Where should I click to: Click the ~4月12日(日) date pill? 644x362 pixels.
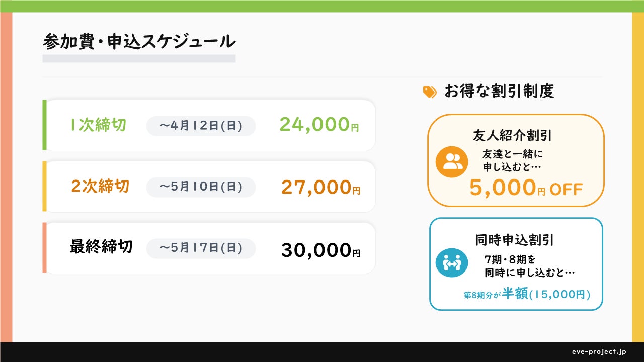pos(201,126)
